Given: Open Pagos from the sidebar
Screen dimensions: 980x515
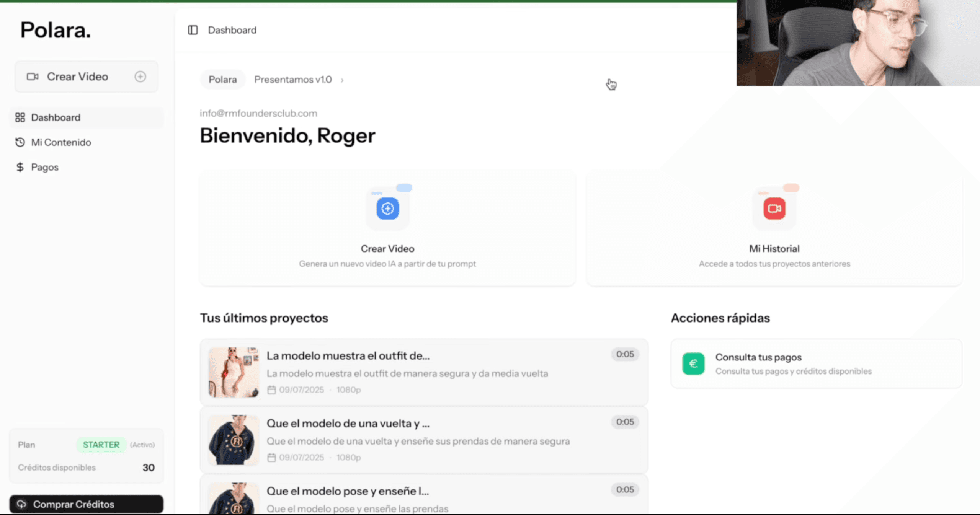Looking at the screenshot, I should point(44,167).
